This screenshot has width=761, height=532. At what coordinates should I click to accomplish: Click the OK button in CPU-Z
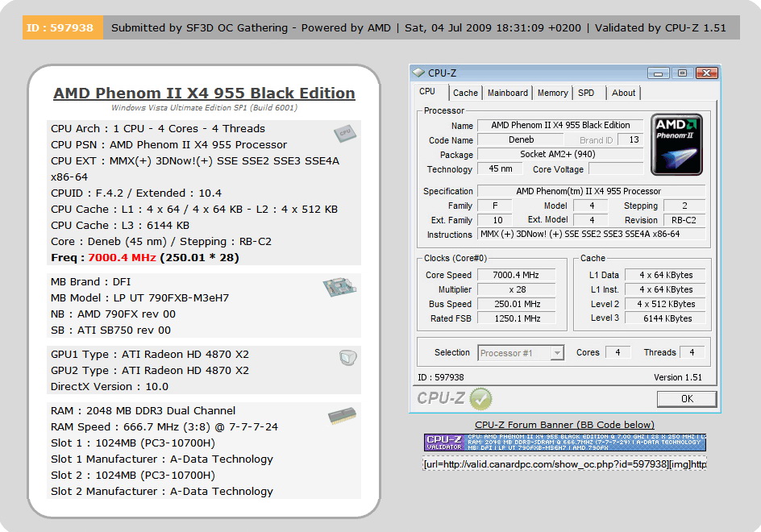(687, 399)
